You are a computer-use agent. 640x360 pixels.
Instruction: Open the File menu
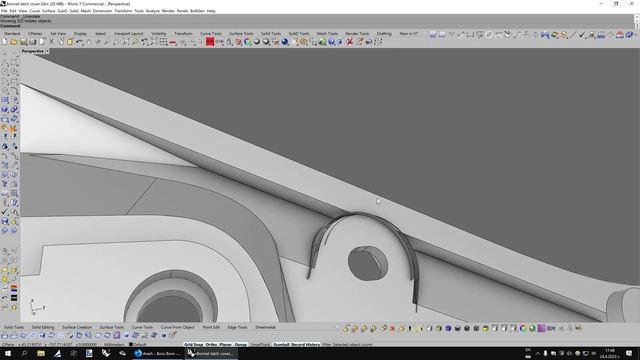pyautogui.click(x=4, y=11)
